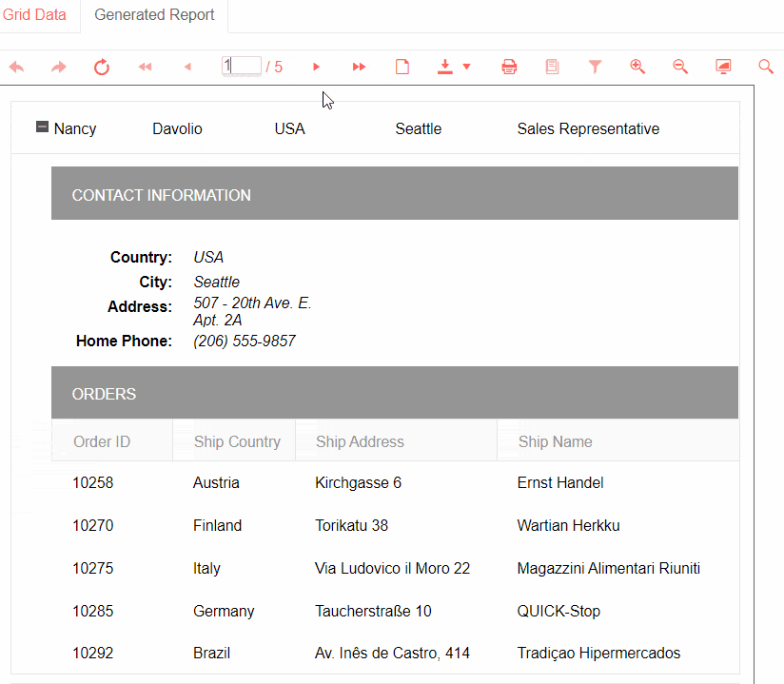Toggle the print preview page icon
This screenshot has height=684, width=784.
pos(402,67)
